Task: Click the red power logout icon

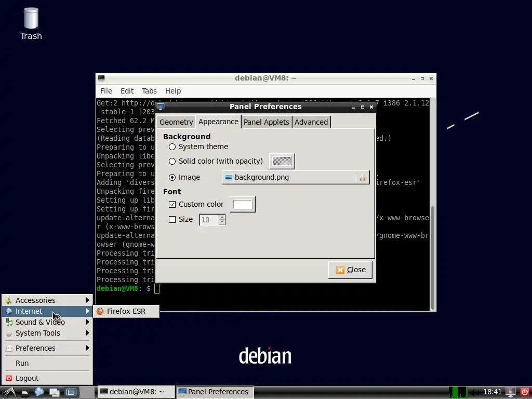Action: click(524, 392)
